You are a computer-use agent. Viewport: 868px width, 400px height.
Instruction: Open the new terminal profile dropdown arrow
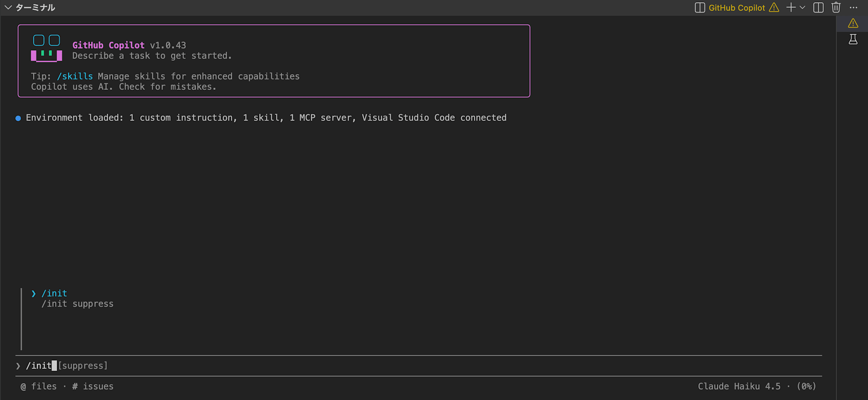coord(802,7)
